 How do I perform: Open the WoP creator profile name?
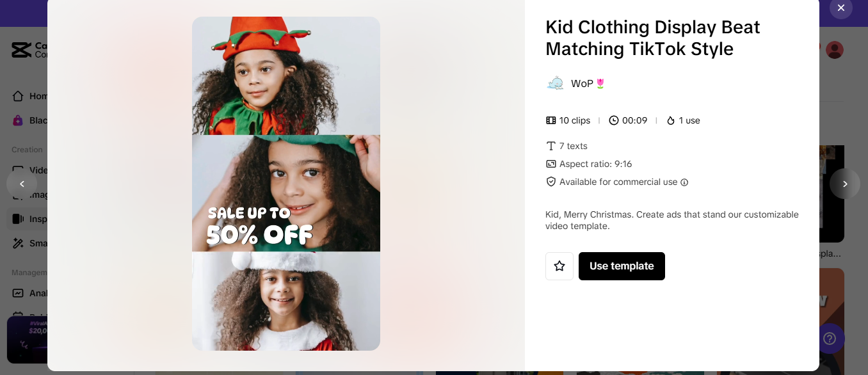(582, 83)
